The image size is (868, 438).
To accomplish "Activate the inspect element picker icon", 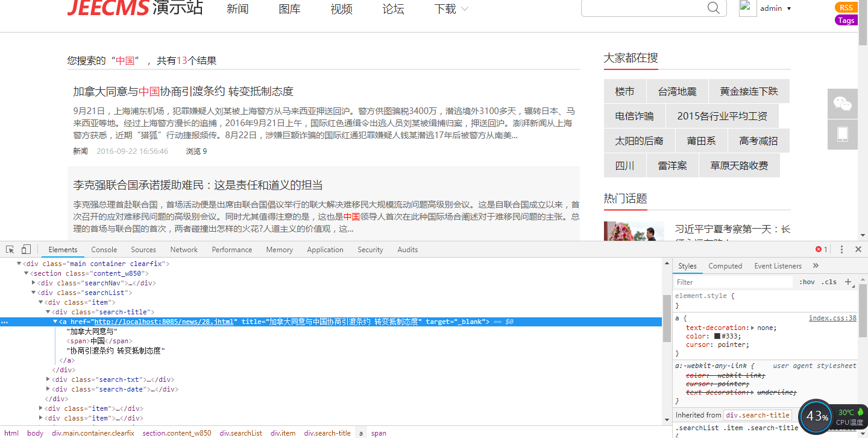I will (x=10, y=250).
